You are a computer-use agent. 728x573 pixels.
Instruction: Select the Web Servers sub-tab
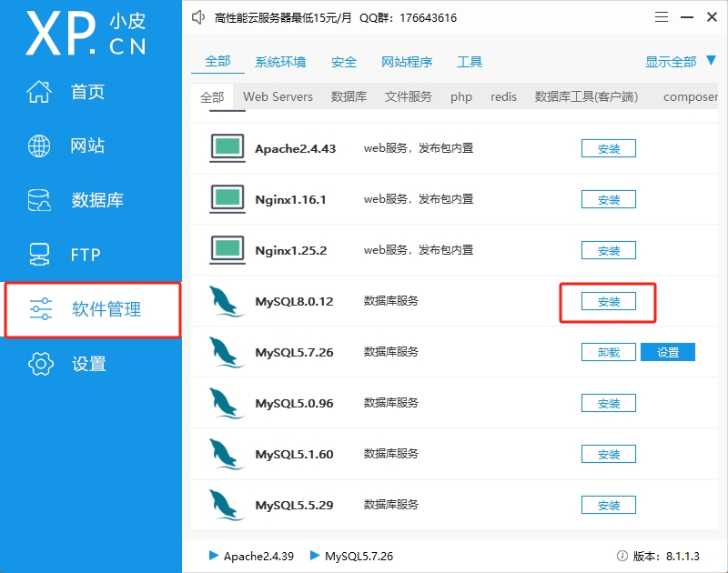point(278,97)
